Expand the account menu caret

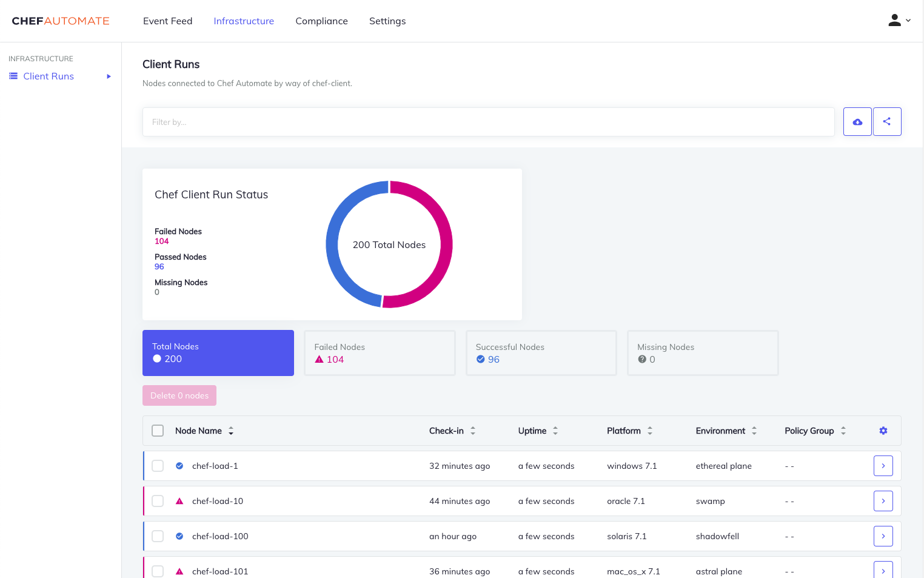[907, 21]
